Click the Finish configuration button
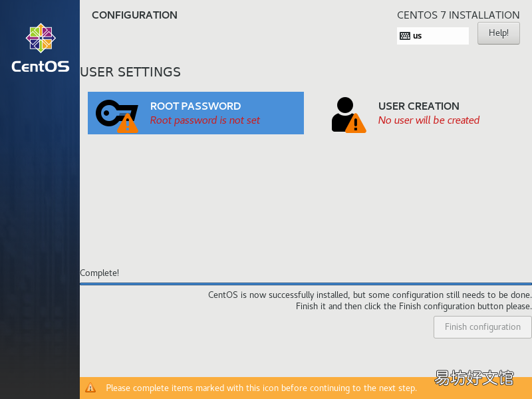This screenshot has width=532, height=399. coord(483,327)
